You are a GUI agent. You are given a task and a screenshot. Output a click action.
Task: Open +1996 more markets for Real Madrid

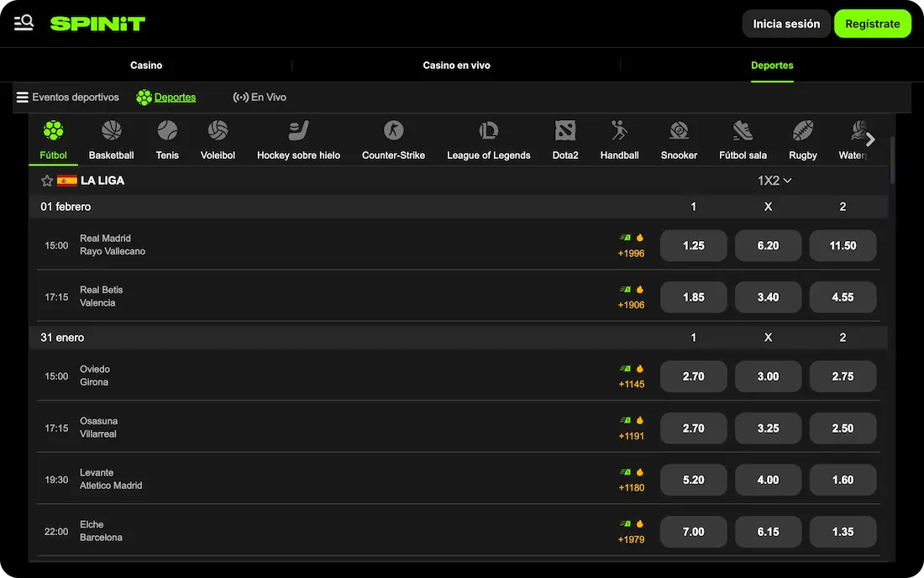631,253
